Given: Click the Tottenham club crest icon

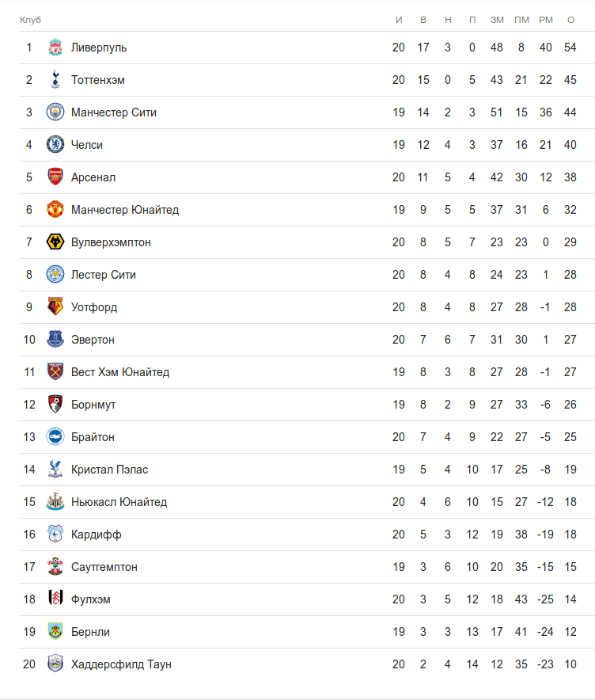Looking at the screenshot, I should click(55, 80).
